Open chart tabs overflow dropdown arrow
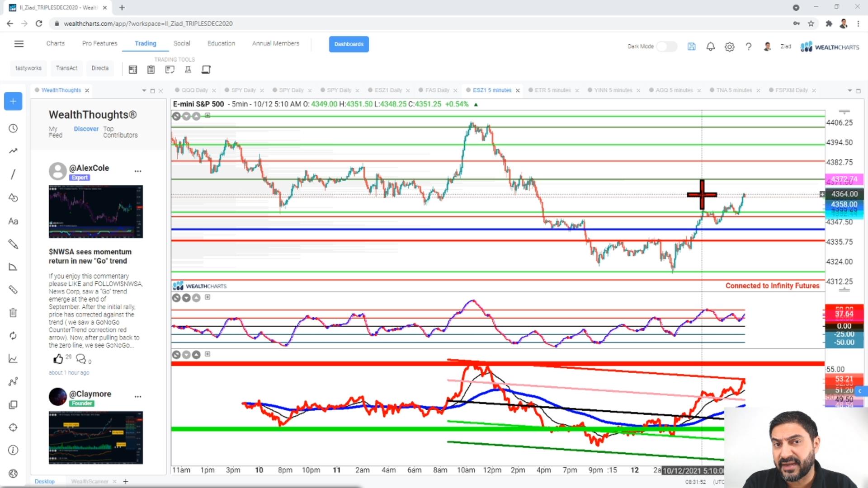This screenshot has width=868, height=488. 849,91
